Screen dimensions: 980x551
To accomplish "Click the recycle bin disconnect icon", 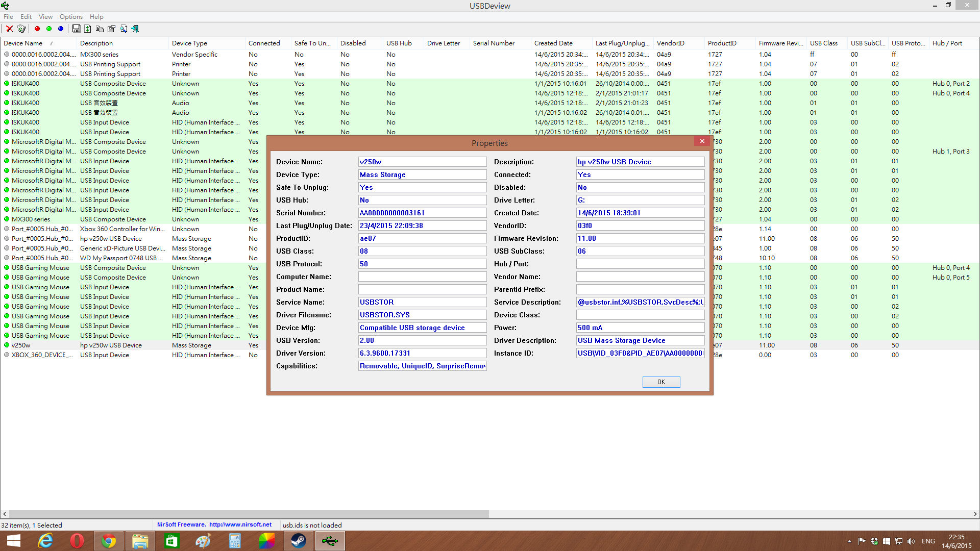I will click(21, 29).
